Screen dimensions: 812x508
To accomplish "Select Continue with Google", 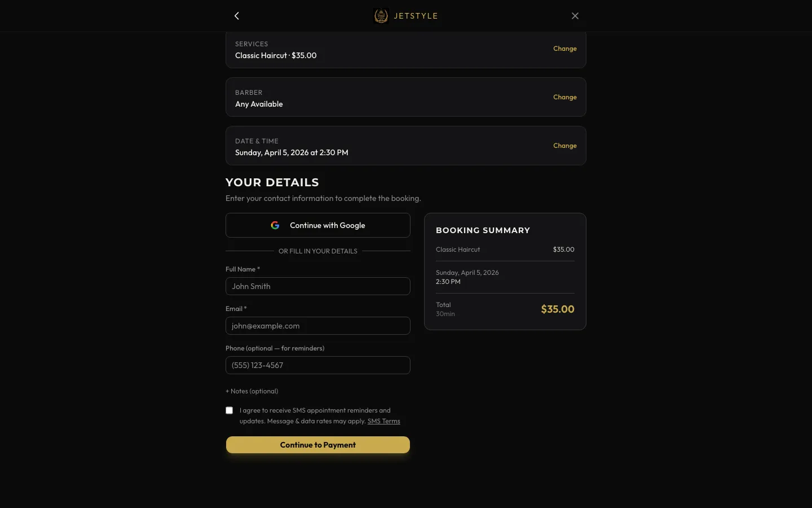I will coord(318,225).
